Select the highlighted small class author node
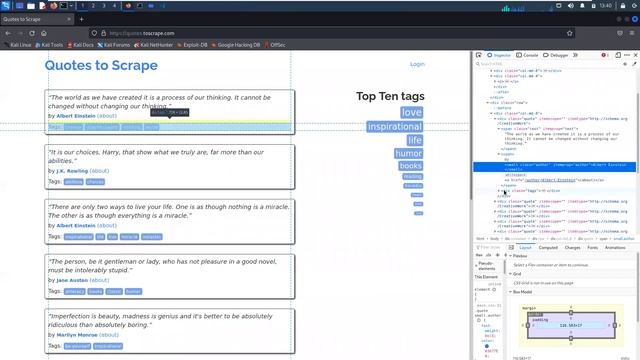This screenshot has width=640, height=360. 554,167
